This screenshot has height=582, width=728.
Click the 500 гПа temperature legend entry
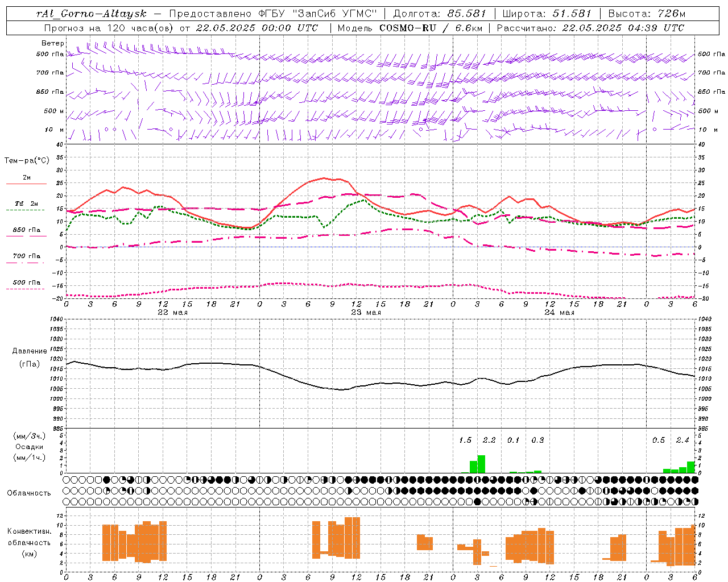26,284
